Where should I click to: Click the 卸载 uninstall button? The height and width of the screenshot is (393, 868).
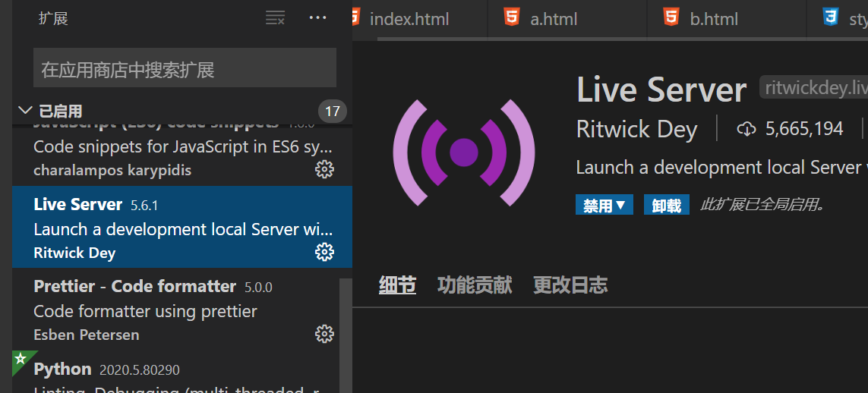[667, 205]
